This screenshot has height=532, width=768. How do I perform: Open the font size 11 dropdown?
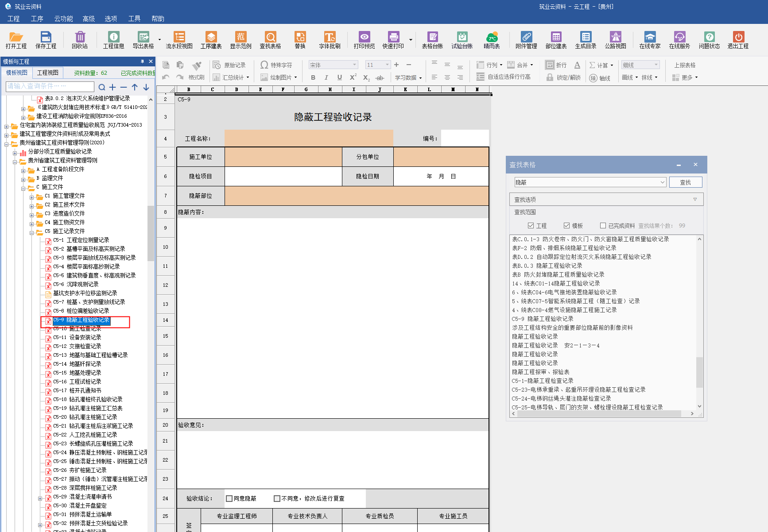point(387,65)
